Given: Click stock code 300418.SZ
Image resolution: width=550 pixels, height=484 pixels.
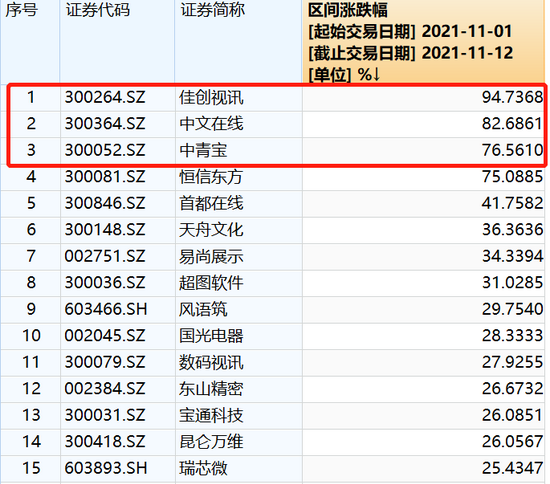Looking at the screenshot, I should (x=105, y=442).
